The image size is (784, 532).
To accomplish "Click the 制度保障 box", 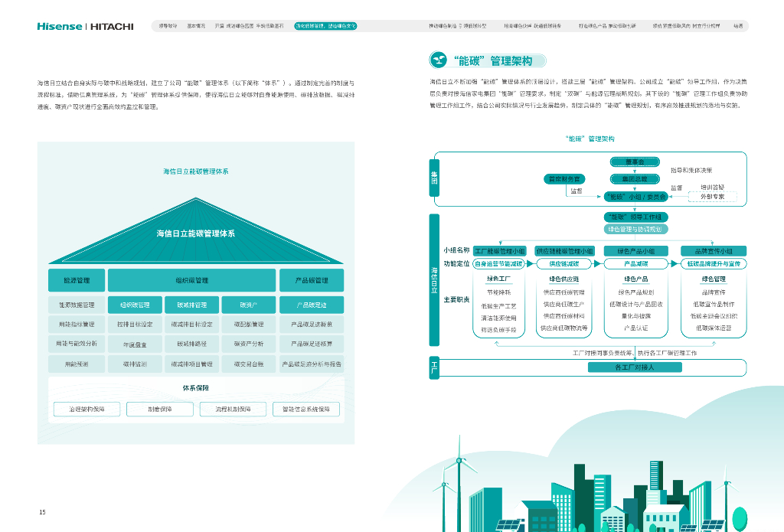I will [x=160, y=409].
